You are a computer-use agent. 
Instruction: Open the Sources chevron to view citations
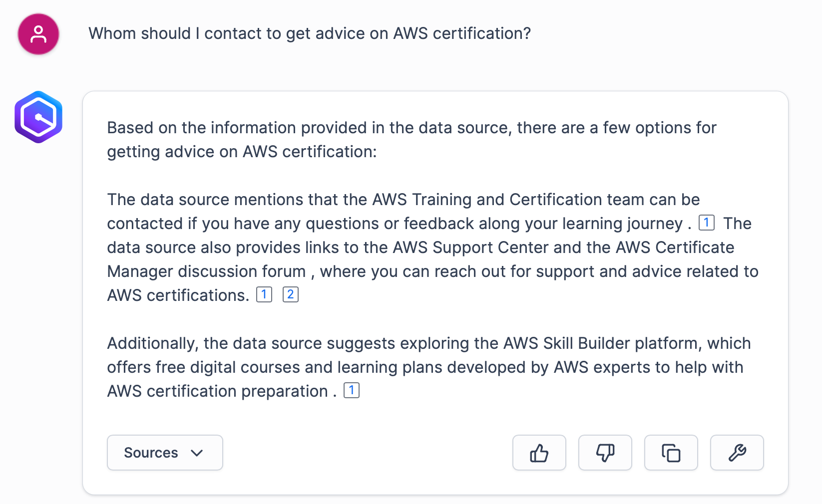pos(197,453)
